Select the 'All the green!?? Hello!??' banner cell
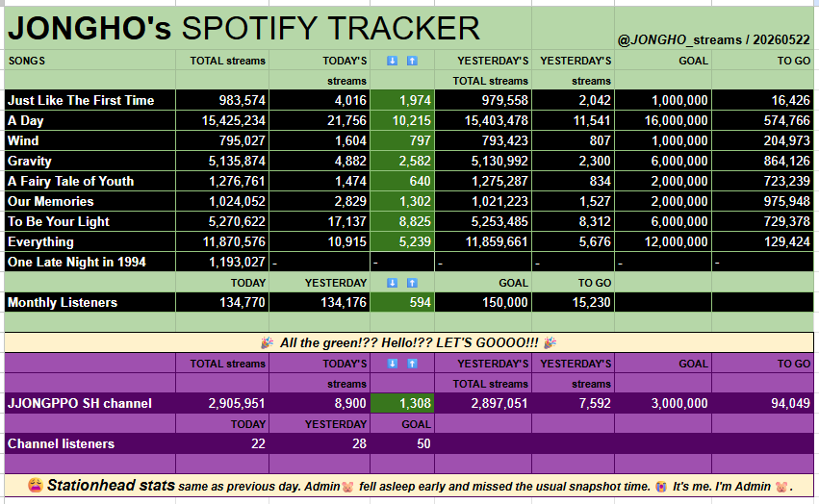 click(x=409, y=342)
